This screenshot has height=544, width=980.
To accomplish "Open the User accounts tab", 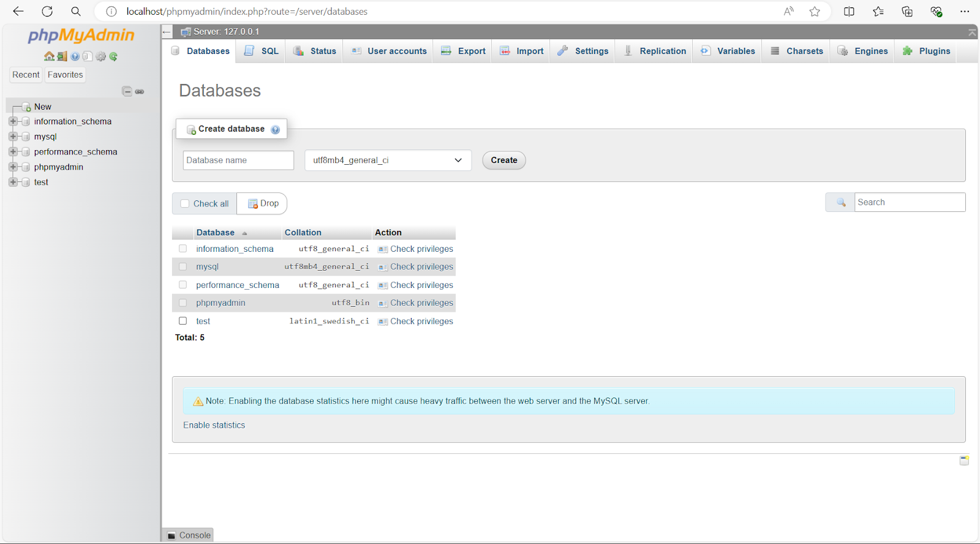I will click(389, 51).
